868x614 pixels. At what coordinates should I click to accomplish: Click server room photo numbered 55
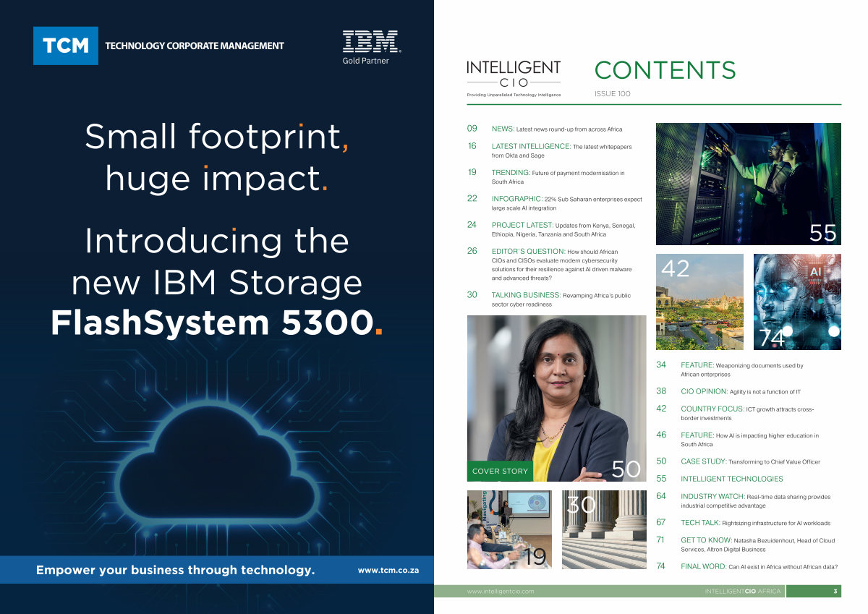pyautogui.click(x=749, y=184)
